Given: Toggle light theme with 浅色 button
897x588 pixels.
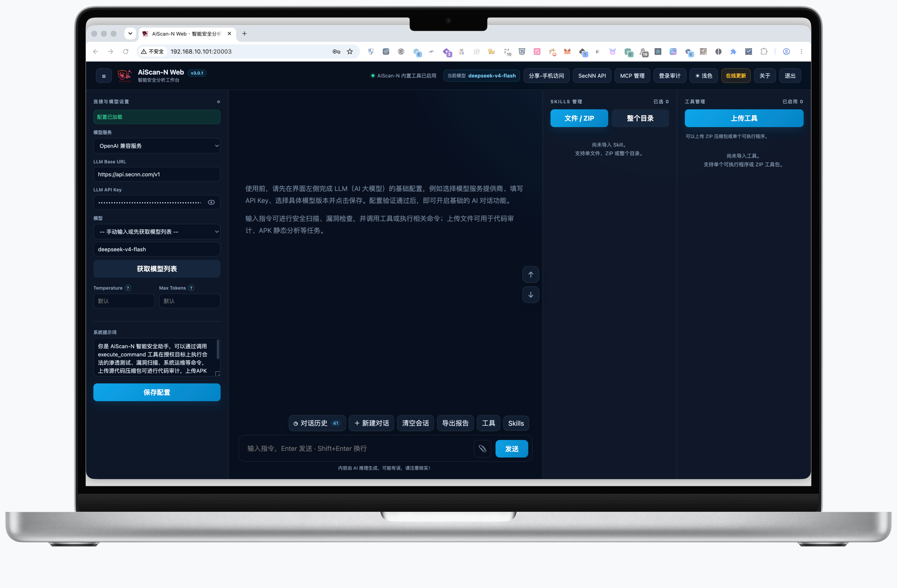Looking at the screenshot, I should [703, 76].
